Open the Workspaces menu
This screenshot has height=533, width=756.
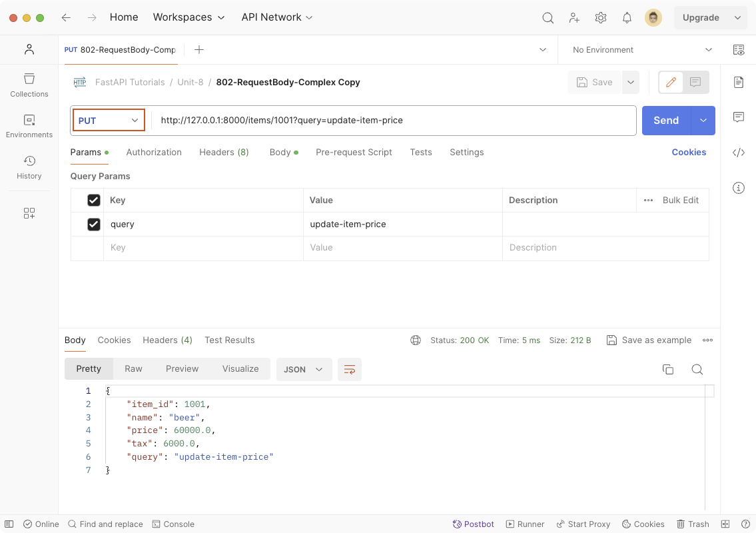[x=189, y=17]
